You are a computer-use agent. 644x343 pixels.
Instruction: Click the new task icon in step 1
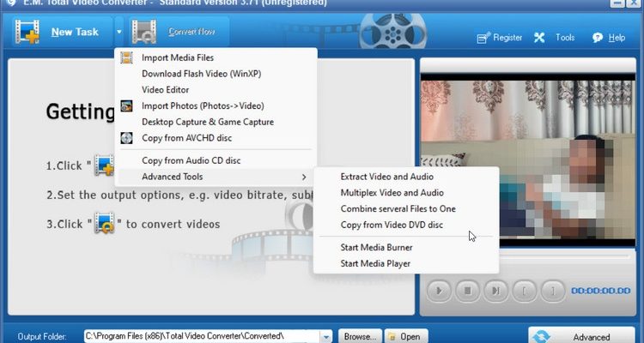(104, 165)
